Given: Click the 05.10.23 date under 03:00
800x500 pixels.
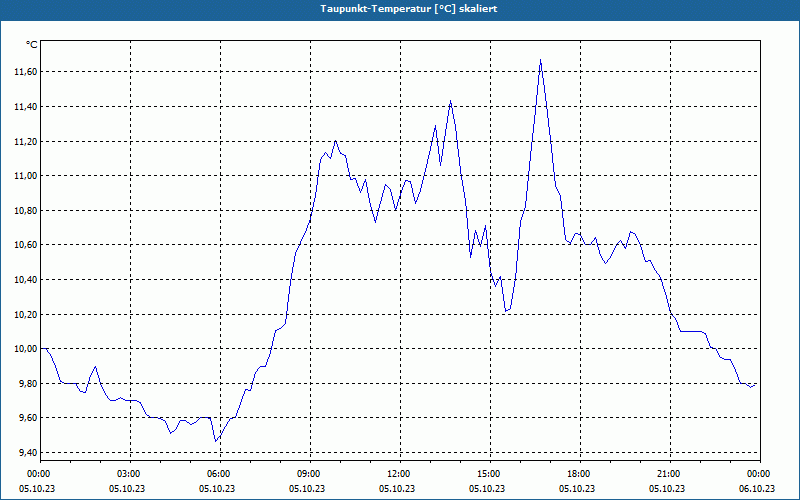Looking at the screenshot, I should [x=127, y=488].
